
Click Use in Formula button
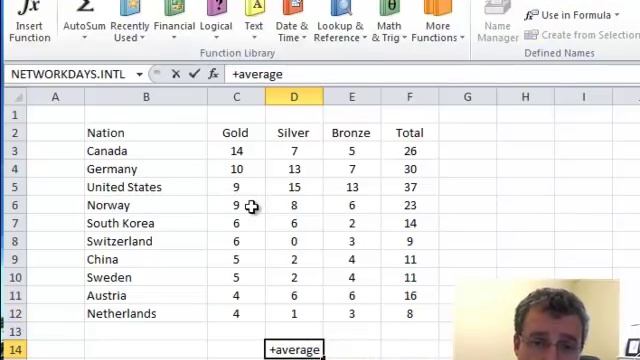[x=572, y=15]
